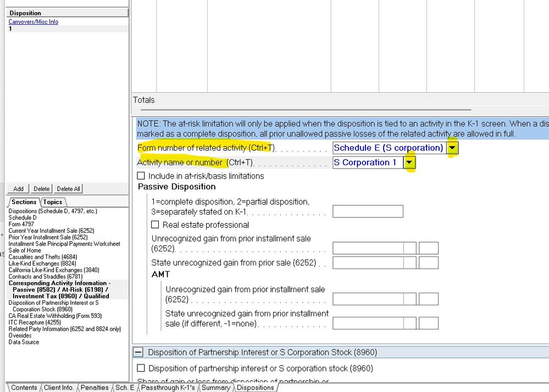Check the Real estate professional box
The height and width of the screenshot is (392, 549).
[155, 225]
